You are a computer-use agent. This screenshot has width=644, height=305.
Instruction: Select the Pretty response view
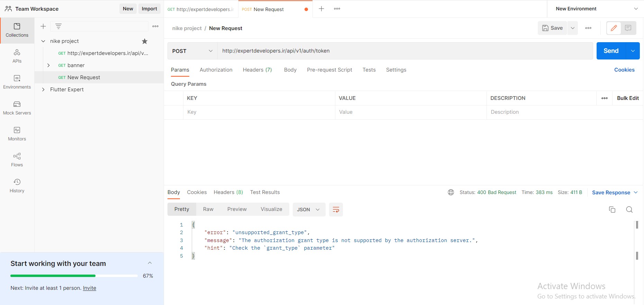[x=182, y=209]
